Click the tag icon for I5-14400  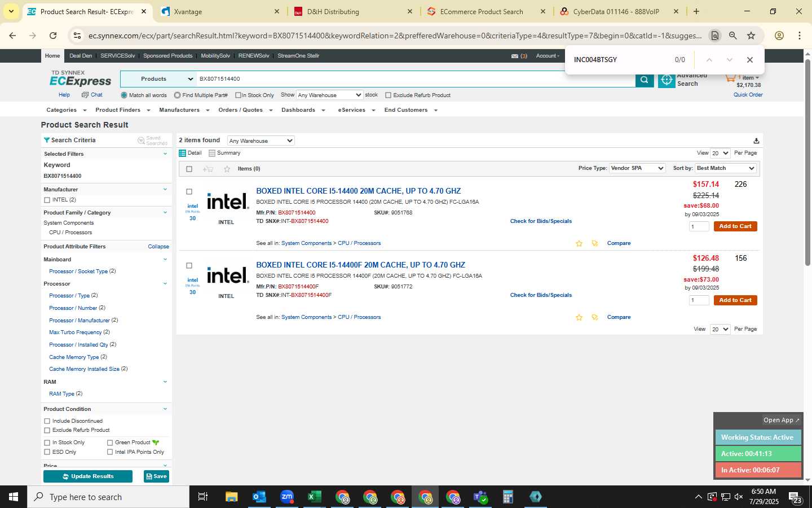[594, 243]
